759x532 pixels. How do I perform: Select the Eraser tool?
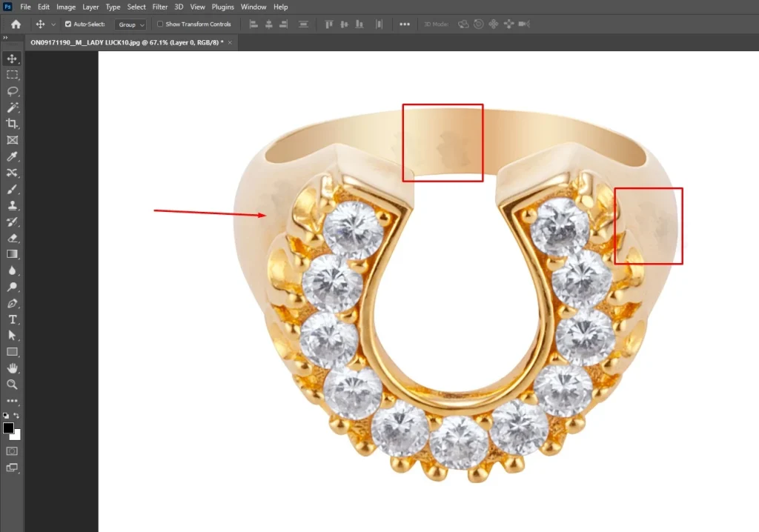(x=12, y=239)
